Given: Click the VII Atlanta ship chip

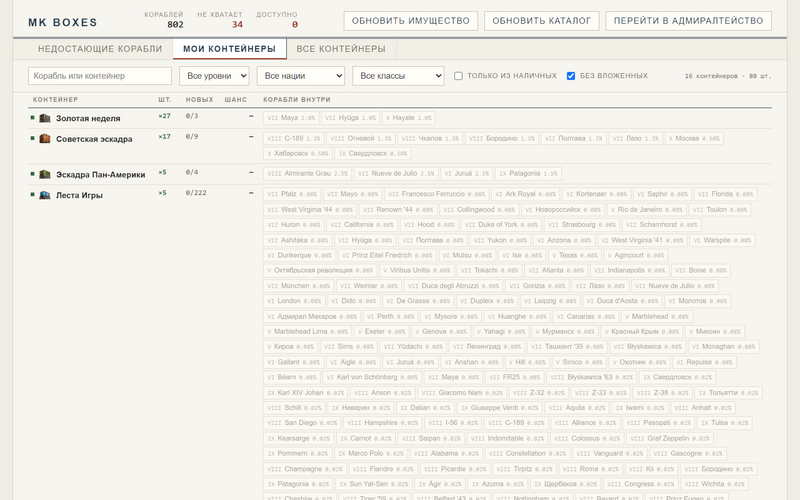Looking at the screenshot, I should click(557, 270).
